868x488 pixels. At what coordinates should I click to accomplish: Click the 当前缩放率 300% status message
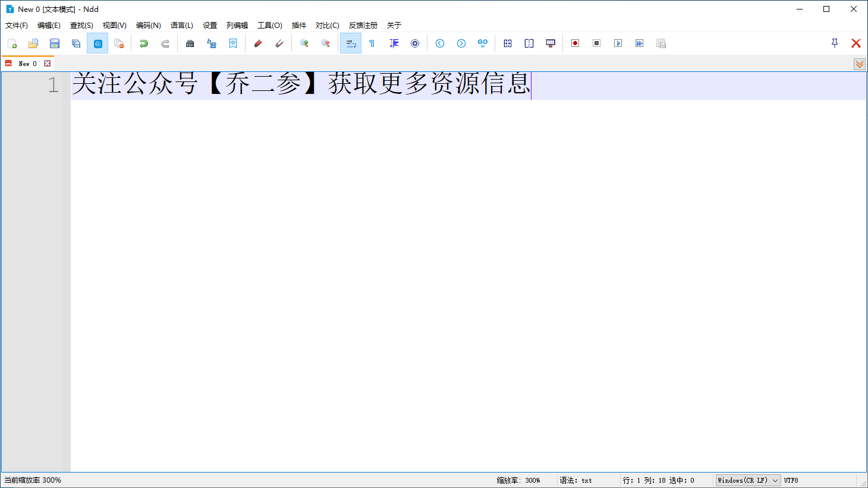[33, 480]
